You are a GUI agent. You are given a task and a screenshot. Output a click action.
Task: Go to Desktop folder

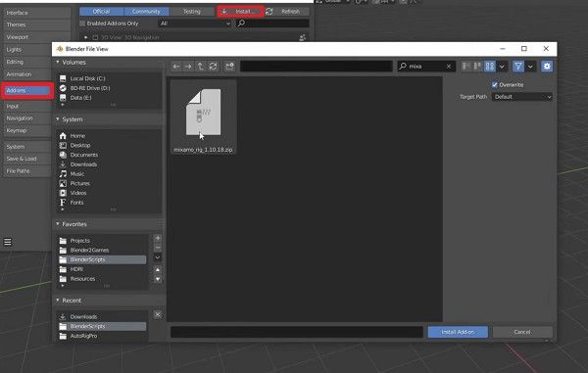(x=80, y=145)
